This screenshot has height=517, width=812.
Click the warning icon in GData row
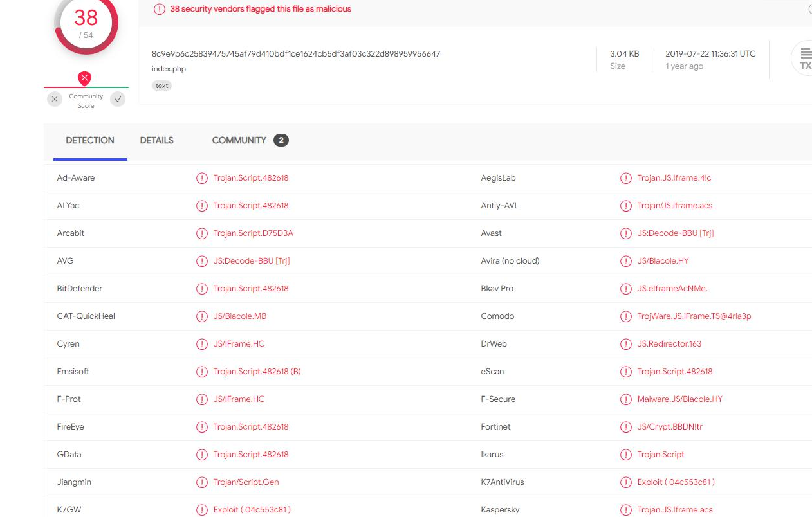(x=202, y=455)
